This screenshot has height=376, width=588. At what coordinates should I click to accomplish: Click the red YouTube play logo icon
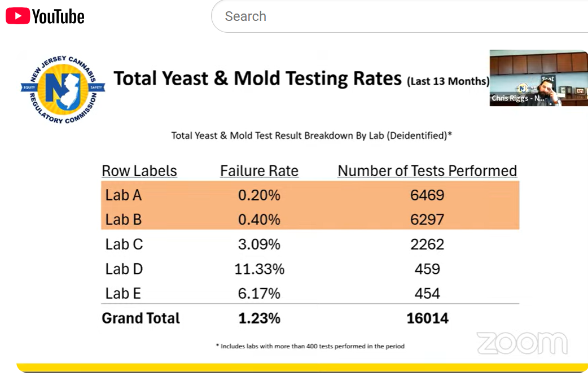pyautogui.click(x=18, y=16)
